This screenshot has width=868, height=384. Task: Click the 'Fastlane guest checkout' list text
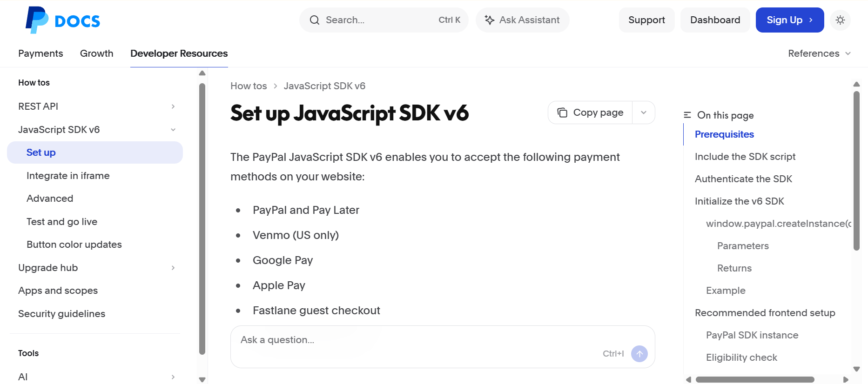click(316, 311)
